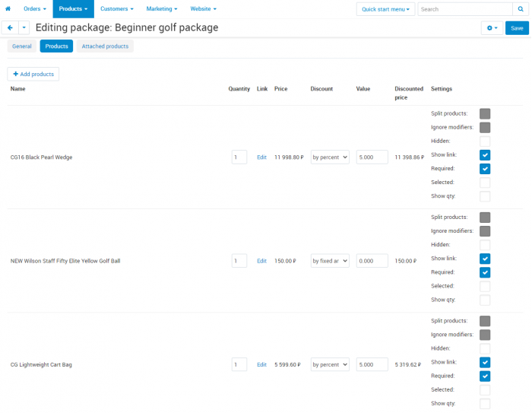
Task: Click discount value field for Cart Bag
Action: [x=372, y=364]
